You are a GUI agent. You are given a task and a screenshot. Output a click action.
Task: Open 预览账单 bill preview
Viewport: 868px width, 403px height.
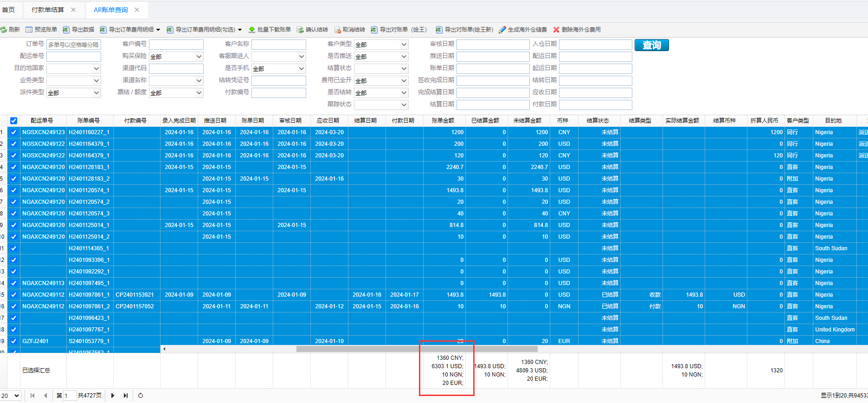[x=41, y=30]
